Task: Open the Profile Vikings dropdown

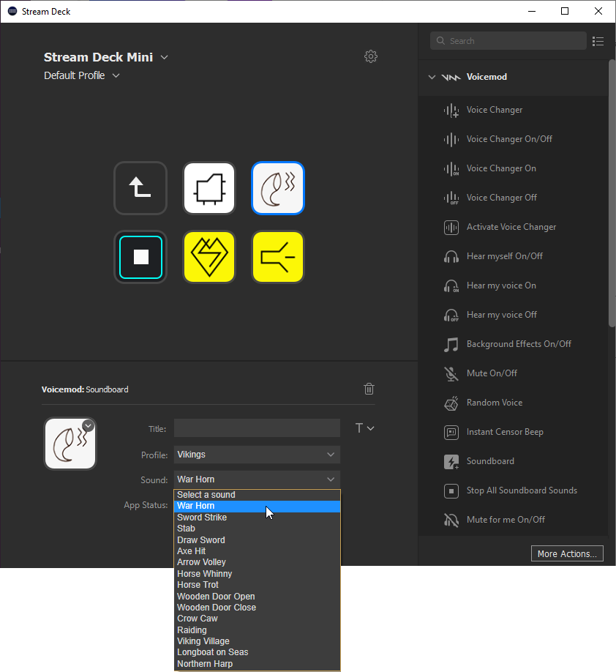Action: [x=257, y=455]
